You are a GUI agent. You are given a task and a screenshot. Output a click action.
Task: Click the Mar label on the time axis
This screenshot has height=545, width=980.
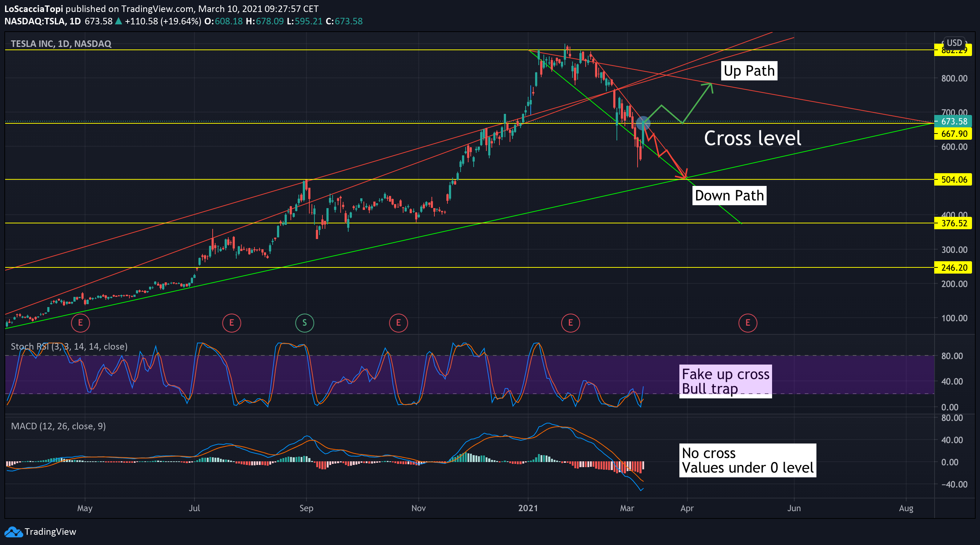(x=627, y=509)
